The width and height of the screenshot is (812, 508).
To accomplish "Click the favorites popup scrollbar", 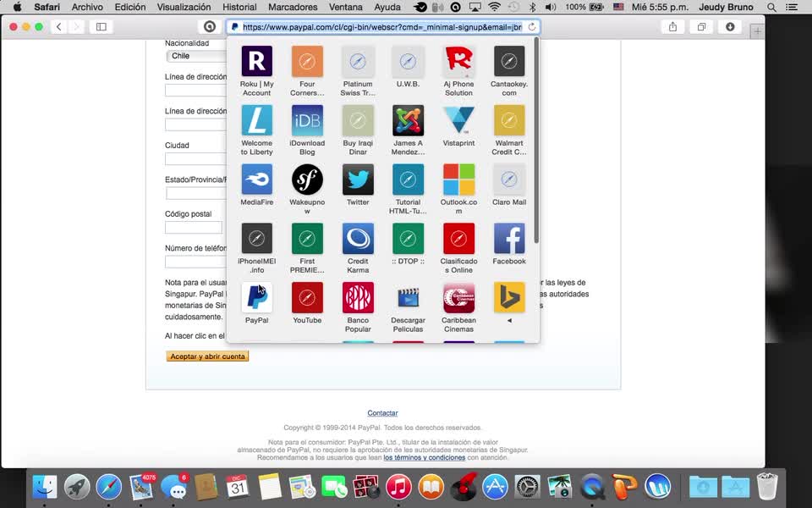I will click(x=536, y=140).
